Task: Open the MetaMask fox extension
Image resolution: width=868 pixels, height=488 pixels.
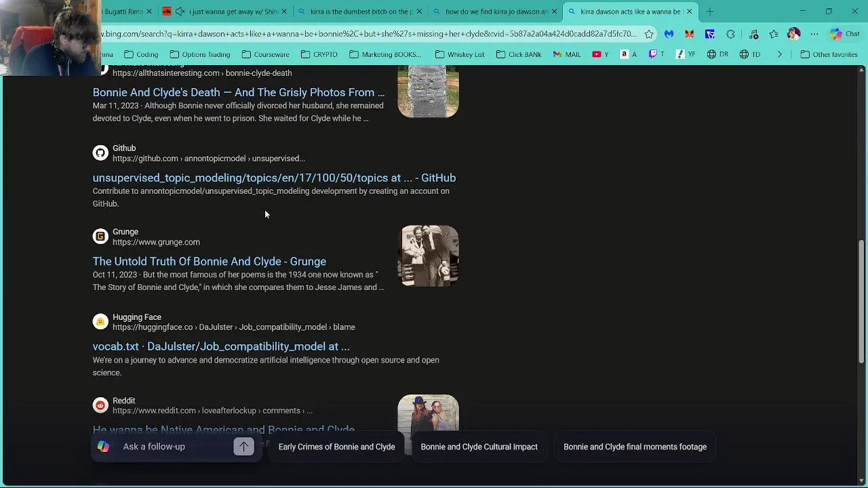Action: point(690,34)
